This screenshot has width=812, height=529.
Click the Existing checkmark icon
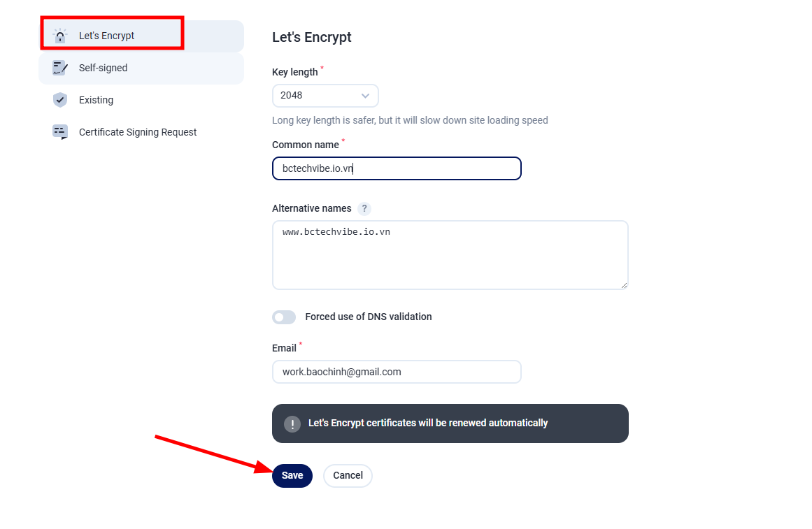(x=59, y=100)
